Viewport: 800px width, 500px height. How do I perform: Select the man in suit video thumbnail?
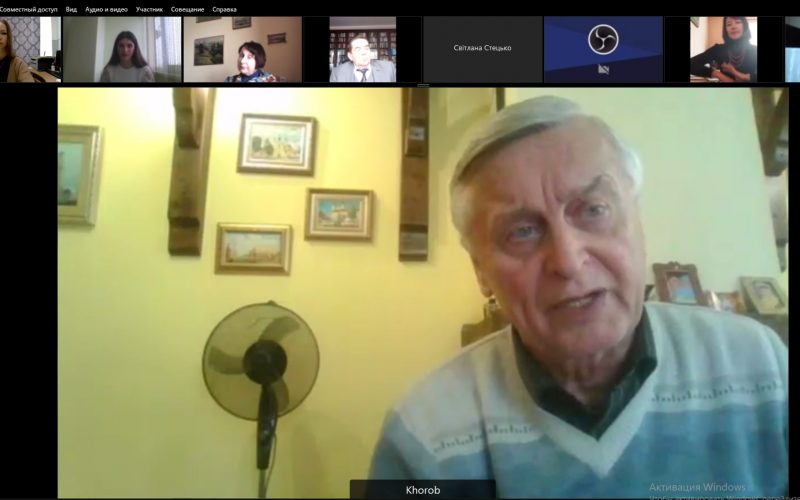pyautogui.click(x=362, y=50)
